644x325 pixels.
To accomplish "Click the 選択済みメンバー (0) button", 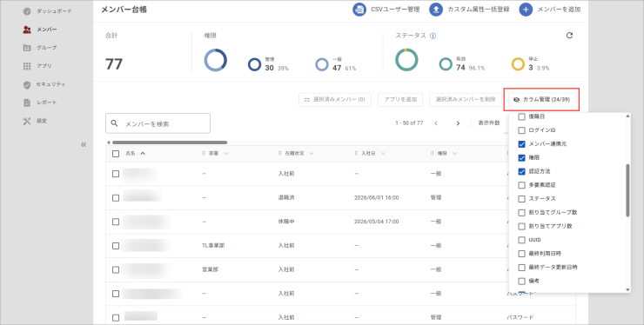I will pos(335,100).
